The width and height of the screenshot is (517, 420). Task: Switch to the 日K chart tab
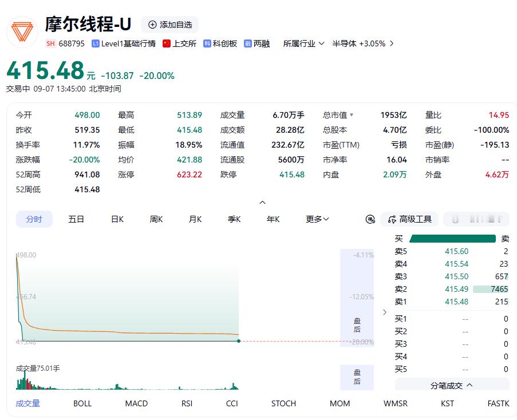117,219
